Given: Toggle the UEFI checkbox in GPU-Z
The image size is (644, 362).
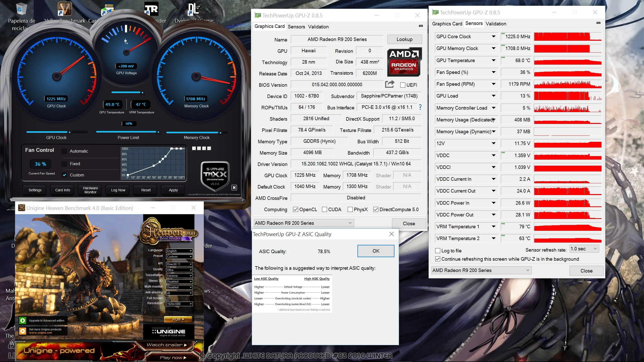Looking at the screenshot, I should (403, 85).
